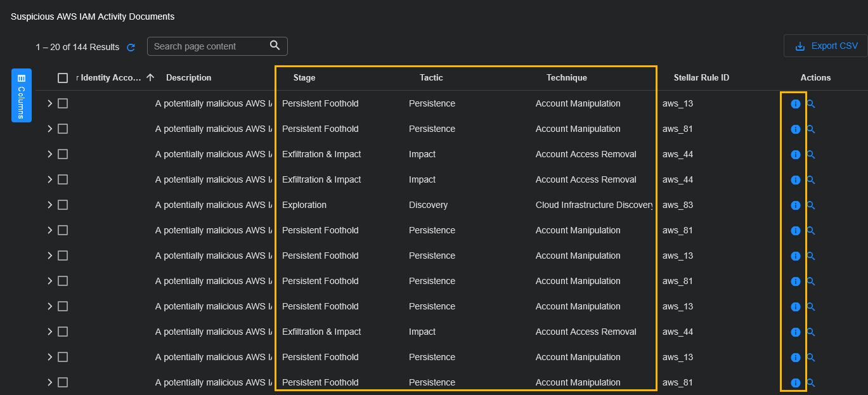Click magnifier action icon in aws_83 row

pos(811,205)
